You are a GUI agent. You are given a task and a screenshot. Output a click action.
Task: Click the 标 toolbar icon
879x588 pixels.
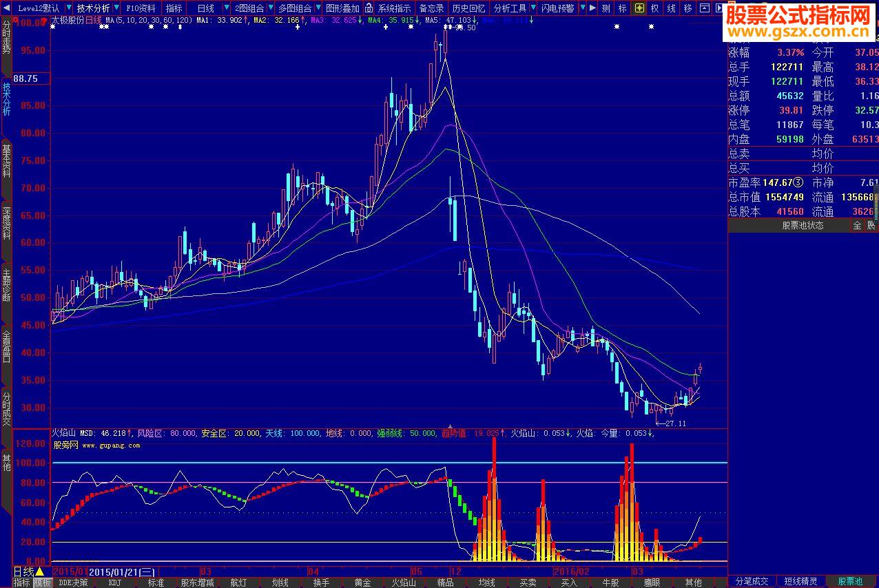[x=622, y=8]
